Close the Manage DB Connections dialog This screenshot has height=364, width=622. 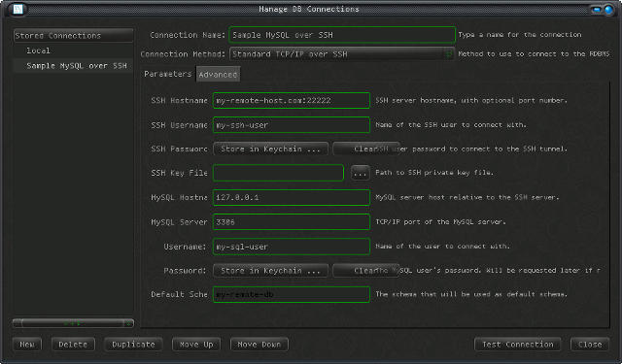coord(590,345)
